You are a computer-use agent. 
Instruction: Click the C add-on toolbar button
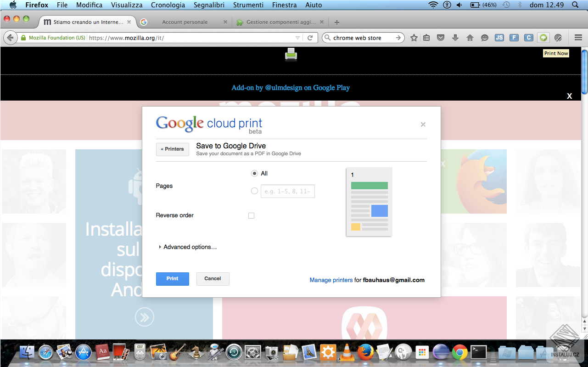coord(529,38)
